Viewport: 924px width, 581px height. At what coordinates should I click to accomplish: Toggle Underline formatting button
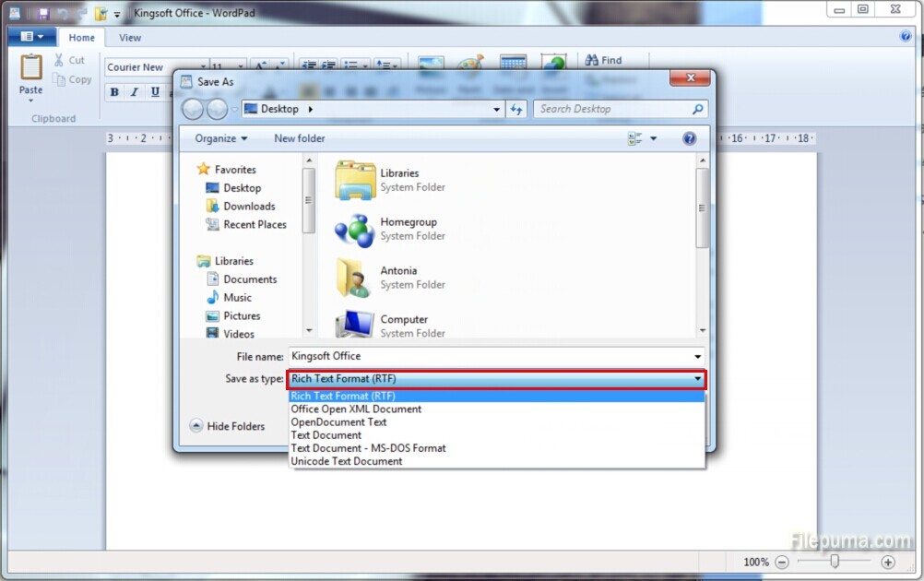pyautogui.click(x=155, y=92)
